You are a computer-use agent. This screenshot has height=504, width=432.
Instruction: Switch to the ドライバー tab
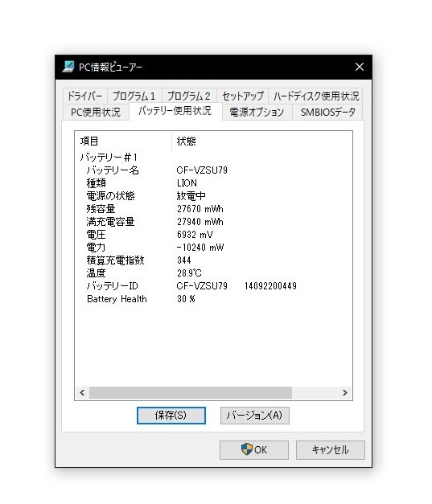[85, 96]
